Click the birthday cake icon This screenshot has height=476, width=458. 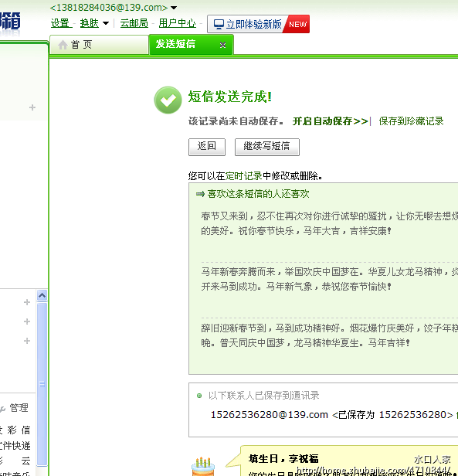click(203, 467)
